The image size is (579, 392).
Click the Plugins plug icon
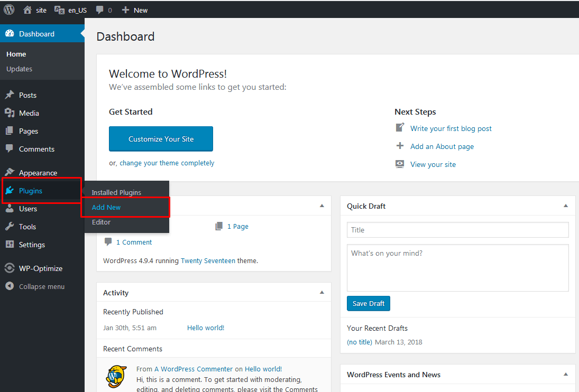pyautogui.click(x=10, y=190)
